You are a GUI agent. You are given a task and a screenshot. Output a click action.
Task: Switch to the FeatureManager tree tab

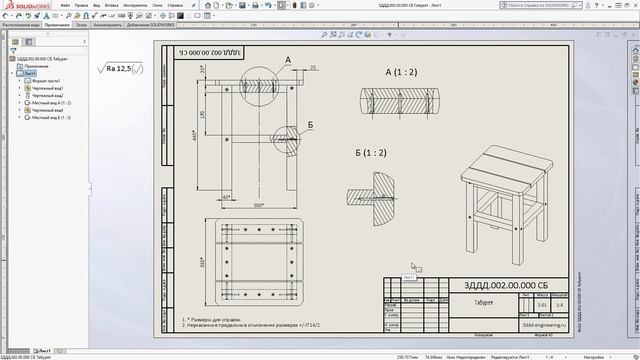pos(15,42)
